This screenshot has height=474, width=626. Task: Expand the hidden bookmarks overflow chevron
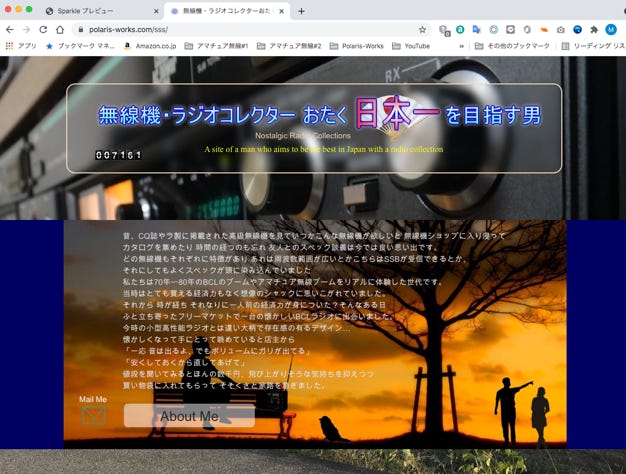point(461,46)
